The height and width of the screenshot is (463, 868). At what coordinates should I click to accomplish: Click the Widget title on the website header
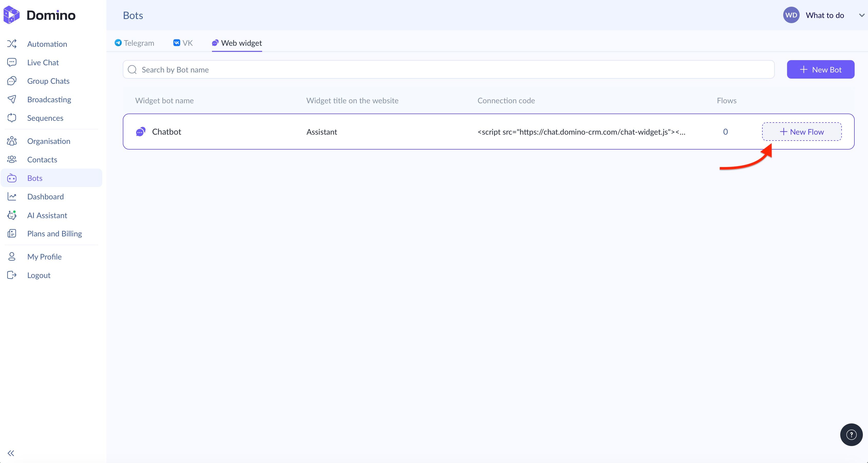pos(352,100)
